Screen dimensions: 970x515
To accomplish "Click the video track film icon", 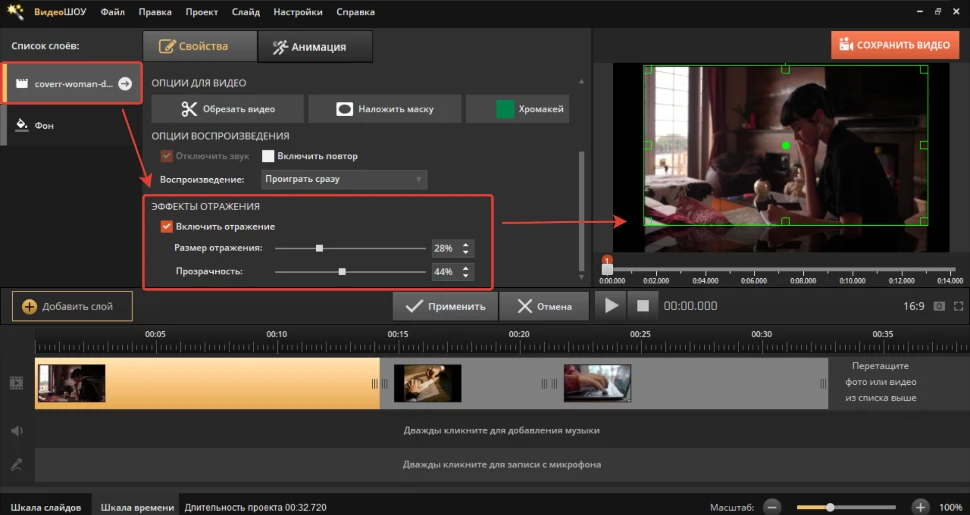I will pyautogui.click(x=17, y=383).
